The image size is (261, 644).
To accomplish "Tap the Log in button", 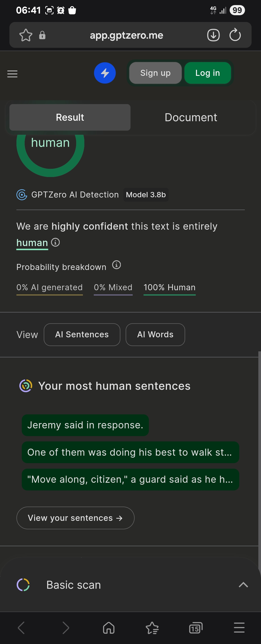I will (x=208, y=73).
